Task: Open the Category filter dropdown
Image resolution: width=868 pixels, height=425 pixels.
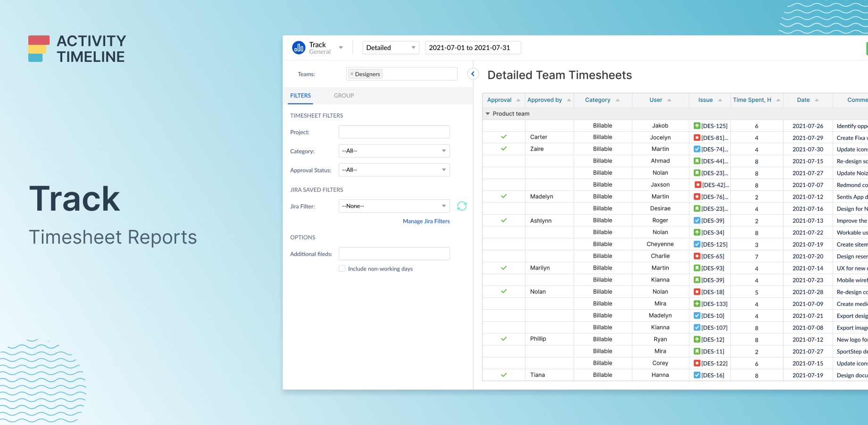Action: [x=394, y=151]
